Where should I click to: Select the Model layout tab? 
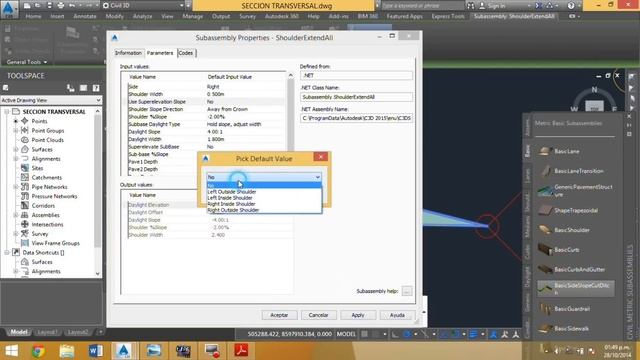pos(19,332)
